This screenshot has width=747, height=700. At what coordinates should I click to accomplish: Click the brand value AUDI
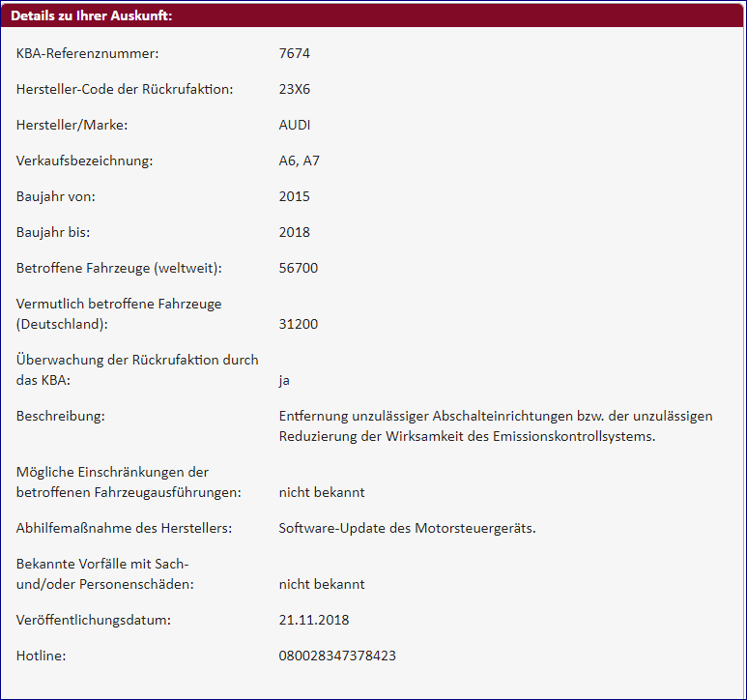[x=295, y=125]
